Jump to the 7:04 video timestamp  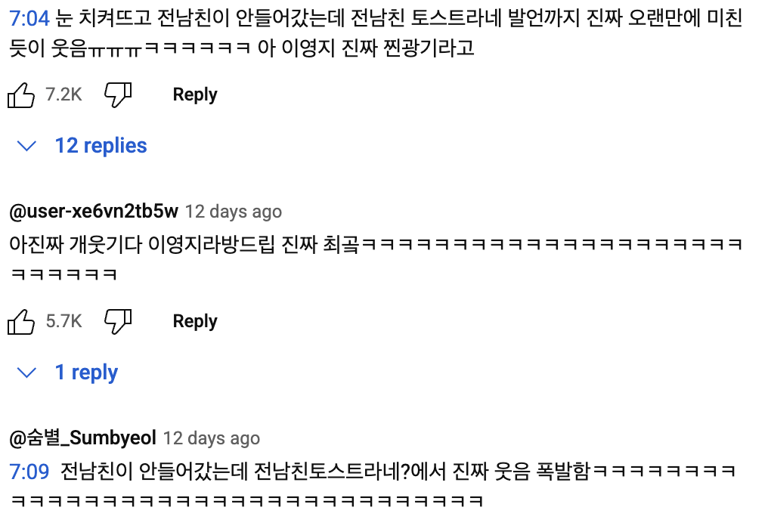(29, 19)
